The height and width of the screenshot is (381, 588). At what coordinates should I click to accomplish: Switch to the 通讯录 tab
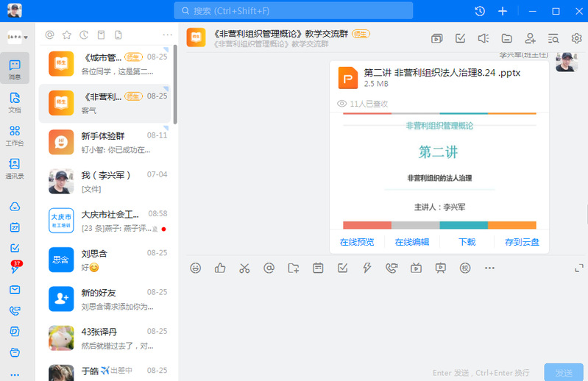point(15,168)
